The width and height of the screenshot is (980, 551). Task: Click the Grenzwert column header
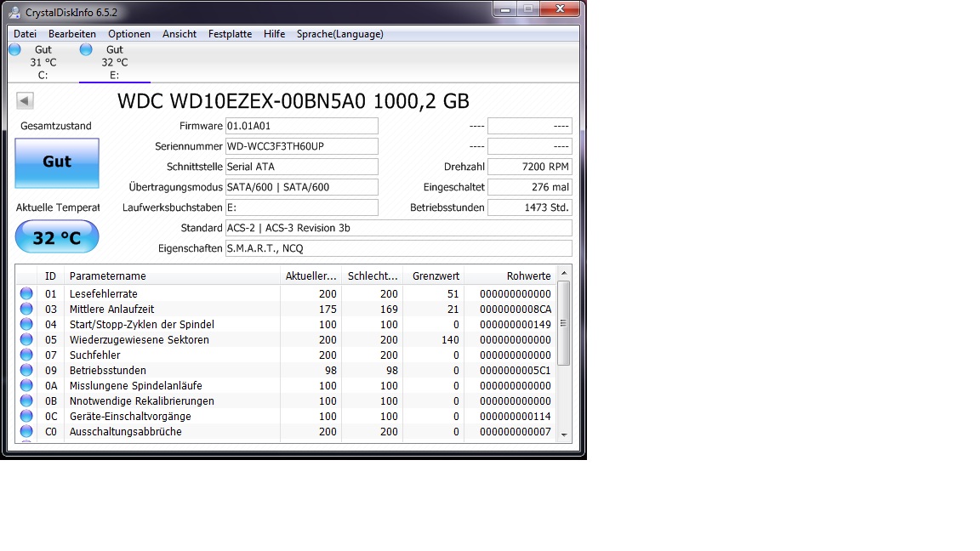[433, 275]
